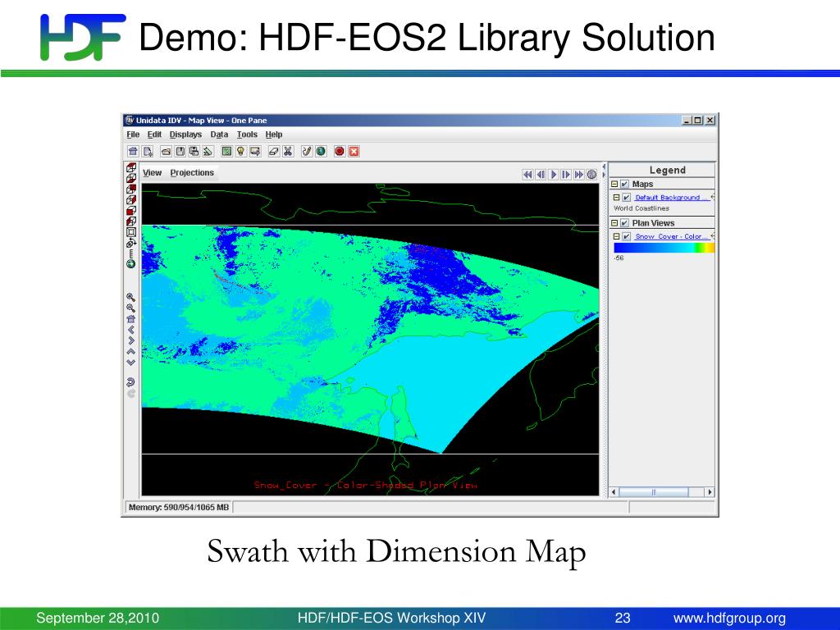Collapse the Snow Cover legend entry
The width and height of the screenshot is (840, 630).
[x=616, y=236]
